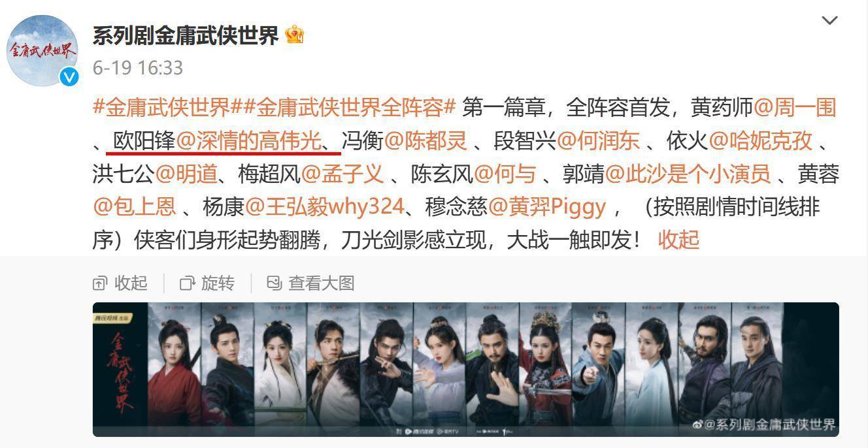This screenshot has height=448, width=868.
Task: Open hashtag #金庸武侠世界全阵容#
Action: pos(350,107)
